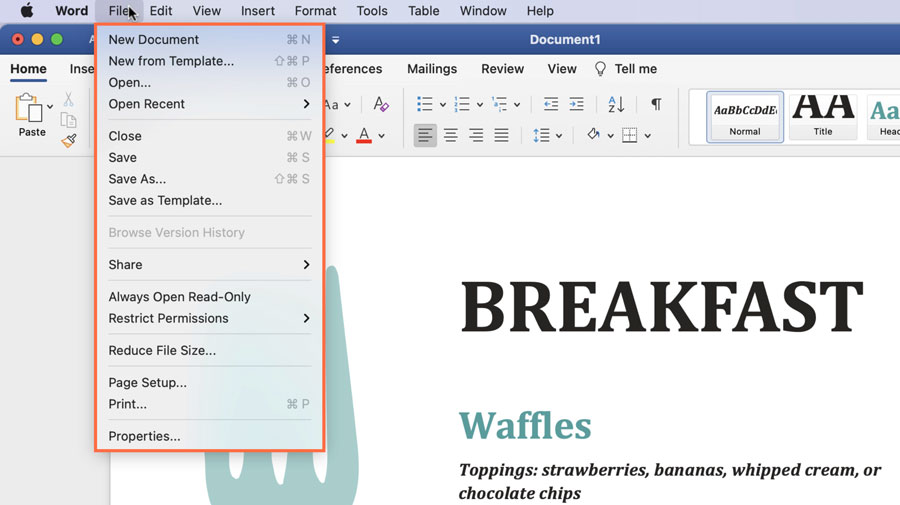This screenshot has width=900, height=505.
Task: Select Save as Template...
Action: (210, 200)
